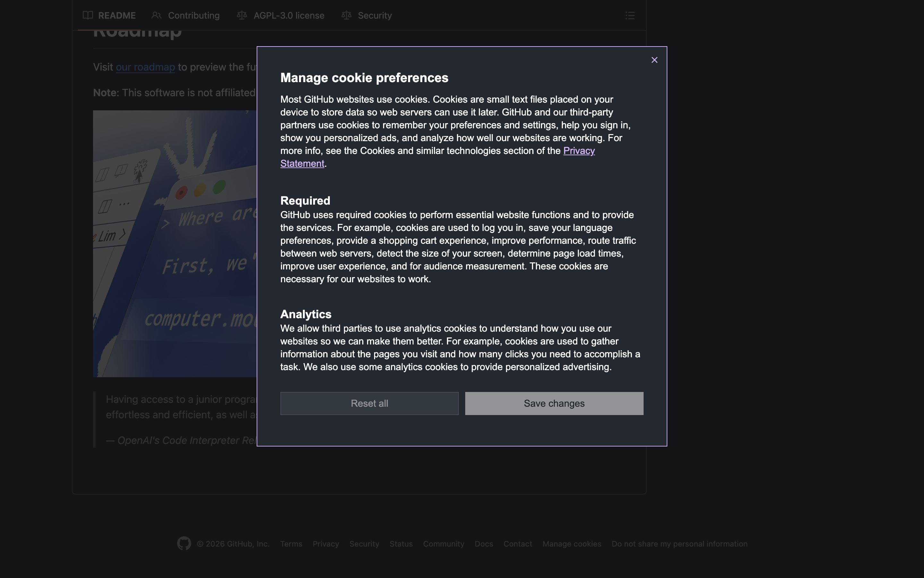924x578 pixels.
Task: Close the cookie preferences dialog
Action: [654, 60]
